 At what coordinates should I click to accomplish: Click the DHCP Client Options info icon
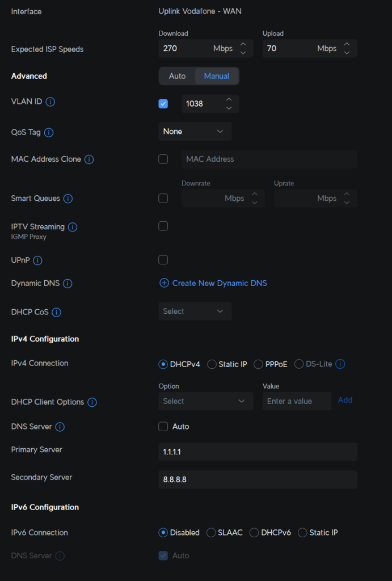point(92,402)
